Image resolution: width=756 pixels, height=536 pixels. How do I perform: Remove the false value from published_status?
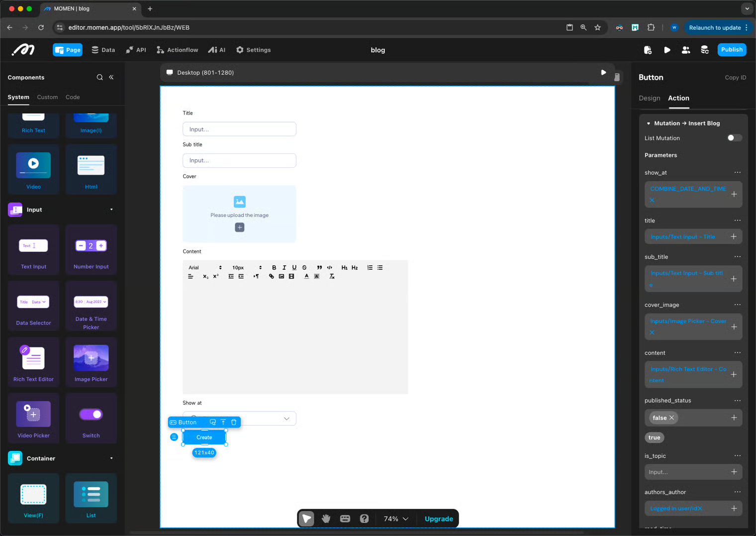coord(672,418)
